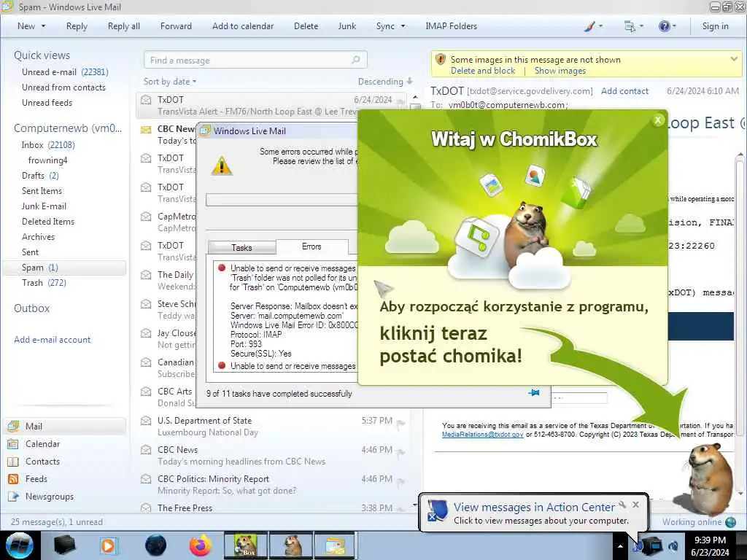The width and height of the screenshot is (747, 560).
Task: Open the ChomikBox taskbar button
Action: [246, 545]
